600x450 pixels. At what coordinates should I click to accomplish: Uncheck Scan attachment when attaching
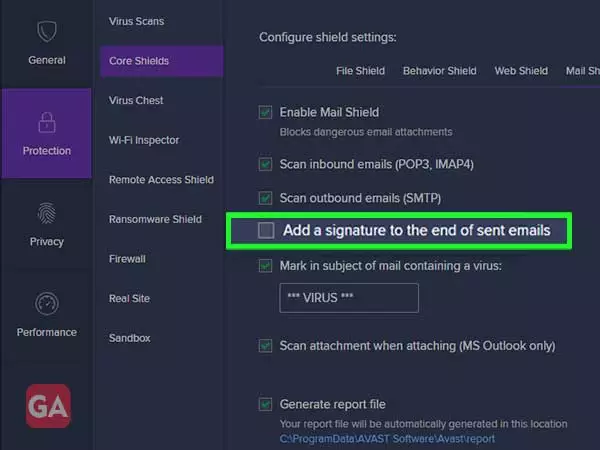[265, 346]
